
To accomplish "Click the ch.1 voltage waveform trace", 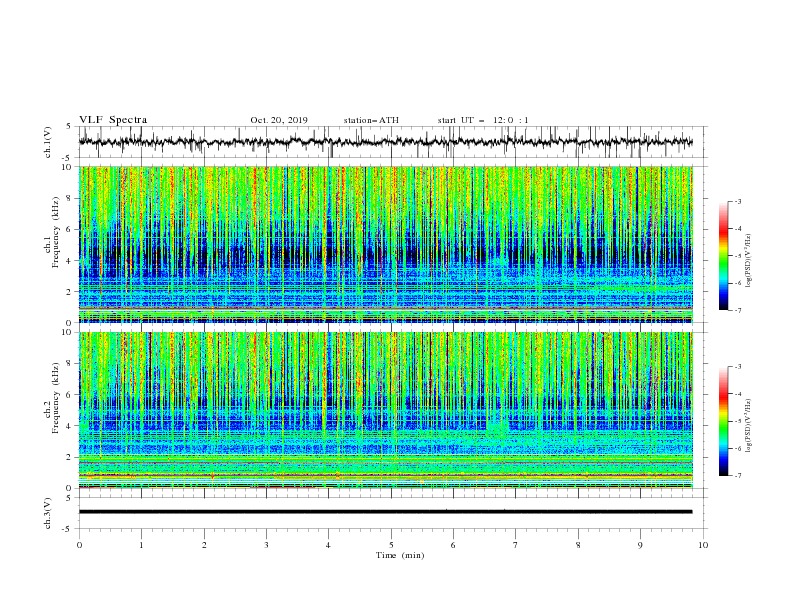I will (x=385, y=142).
